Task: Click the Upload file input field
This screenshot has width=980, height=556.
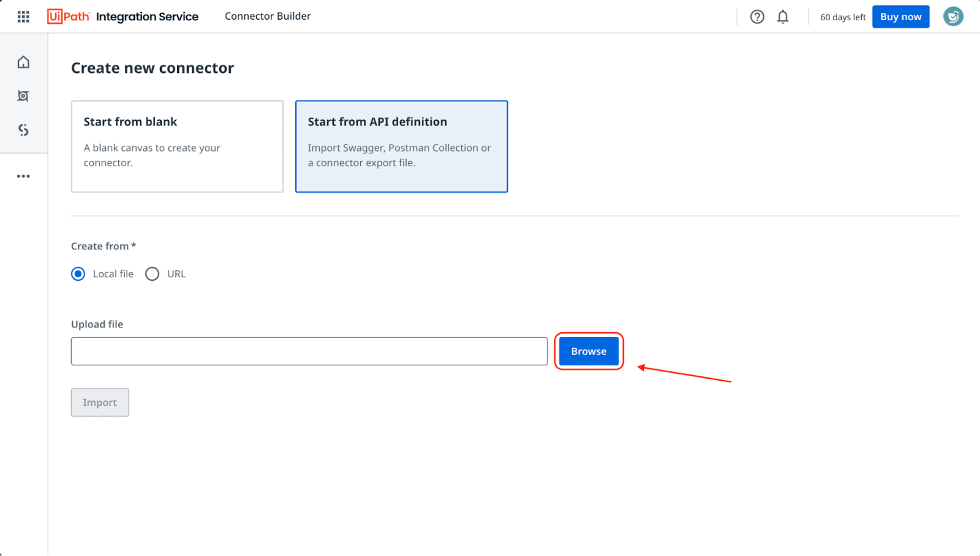Action: point(309,351)
